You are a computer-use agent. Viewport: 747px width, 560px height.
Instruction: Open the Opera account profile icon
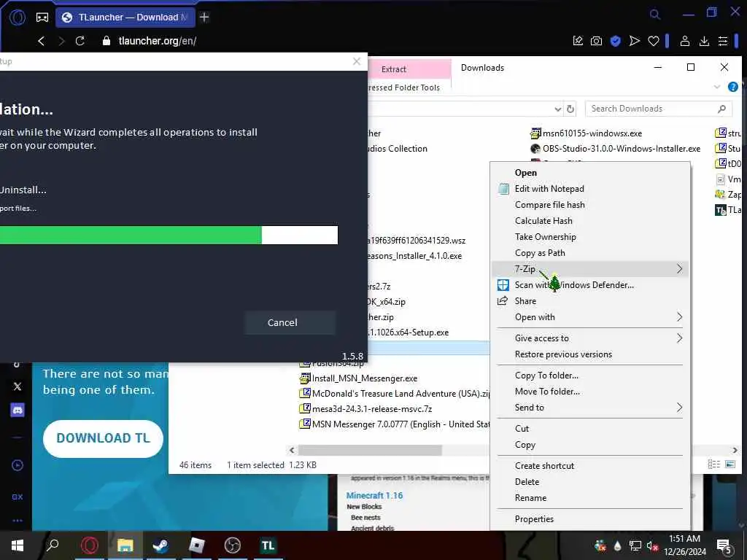point(685,41)
